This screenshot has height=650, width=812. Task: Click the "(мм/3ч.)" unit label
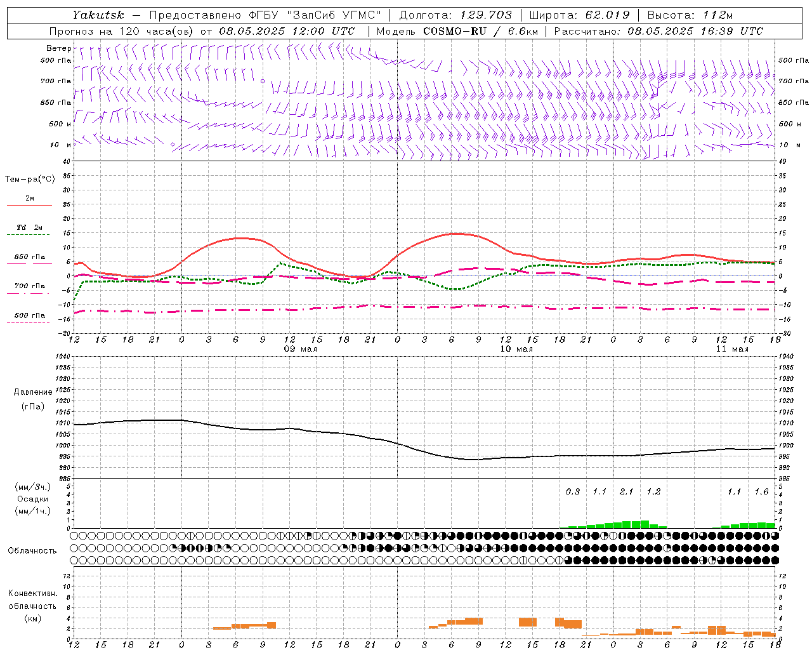coord(33,487)
